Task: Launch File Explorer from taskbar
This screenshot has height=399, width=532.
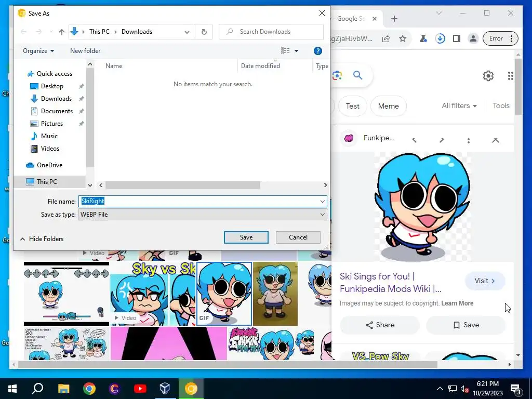Action: coord(63,389)
